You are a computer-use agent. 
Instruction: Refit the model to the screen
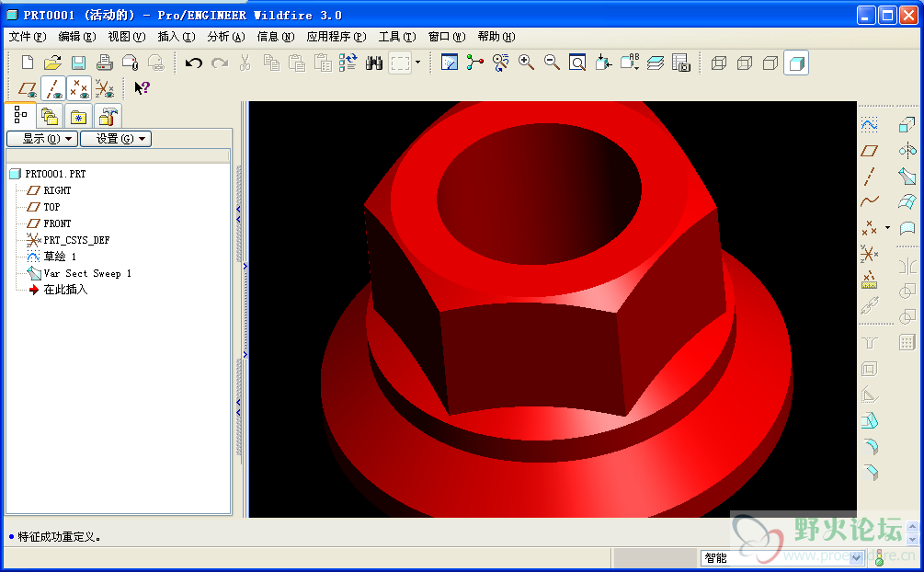click(577, 63)
